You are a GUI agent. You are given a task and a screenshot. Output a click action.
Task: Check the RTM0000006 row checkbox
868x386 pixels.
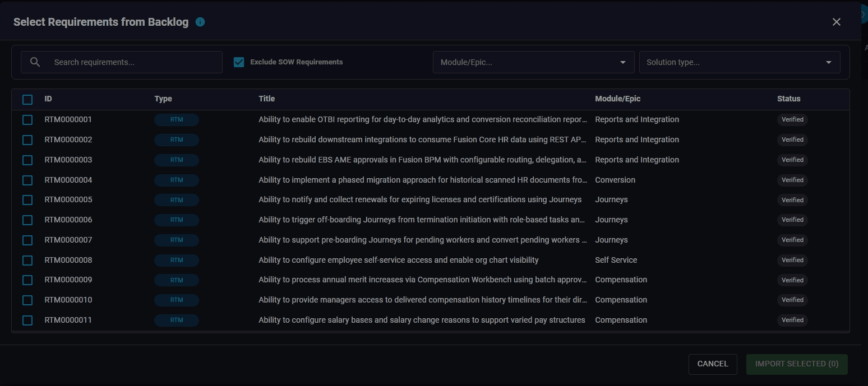point(27,220)
